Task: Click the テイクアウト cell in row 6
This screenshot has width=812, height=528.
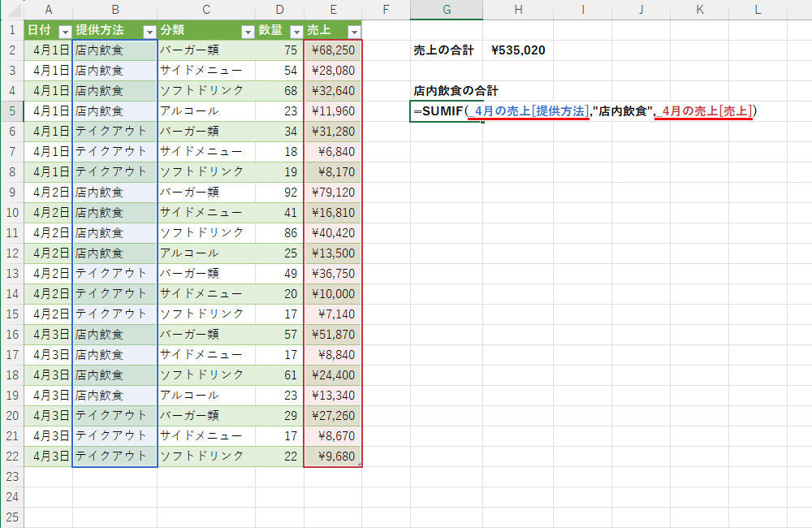Action: click(x=114, y=132)
